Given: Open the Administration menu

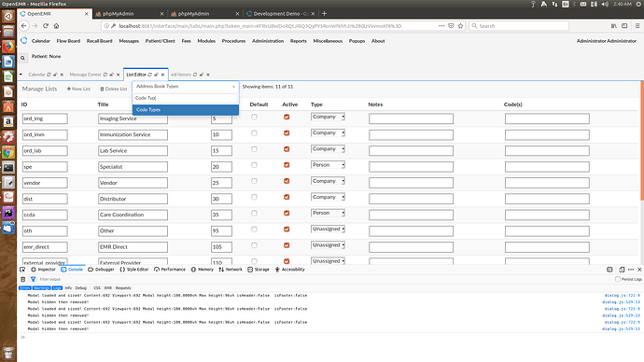Looking at the screenshot, I should pyautogui.click(x=268, y=41).
